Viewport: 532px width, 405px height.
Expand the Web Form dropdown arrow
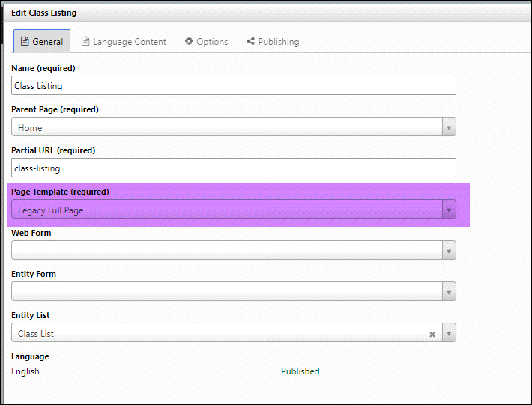[x=448, y=251]
